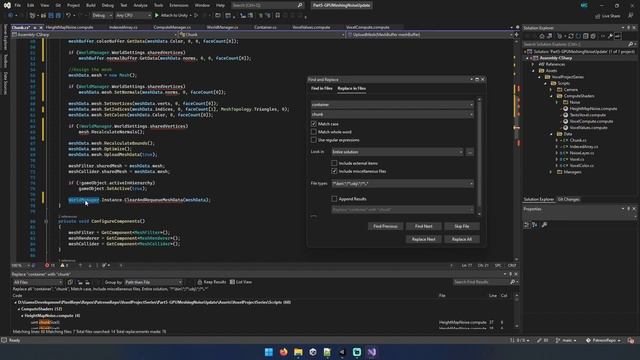Click the Alphabetical sort icon in Properties panel
Image resolution: width=640 pixels, height=360 pixels.
534,225
